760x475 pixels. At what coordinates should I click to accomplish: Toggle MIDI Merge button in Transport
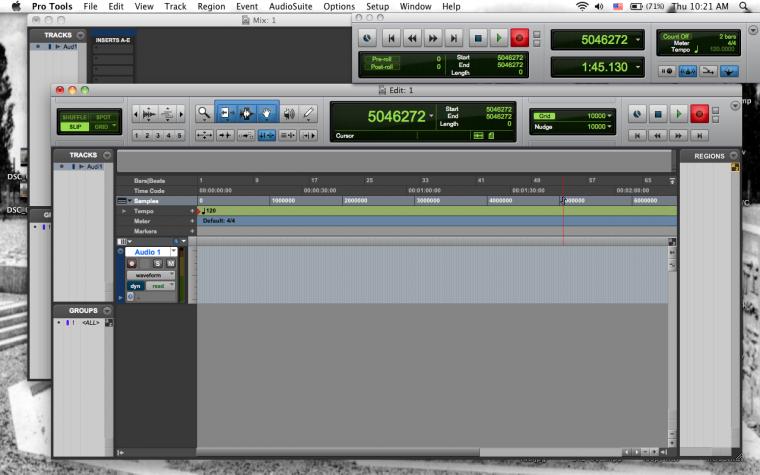coord(708,71)
